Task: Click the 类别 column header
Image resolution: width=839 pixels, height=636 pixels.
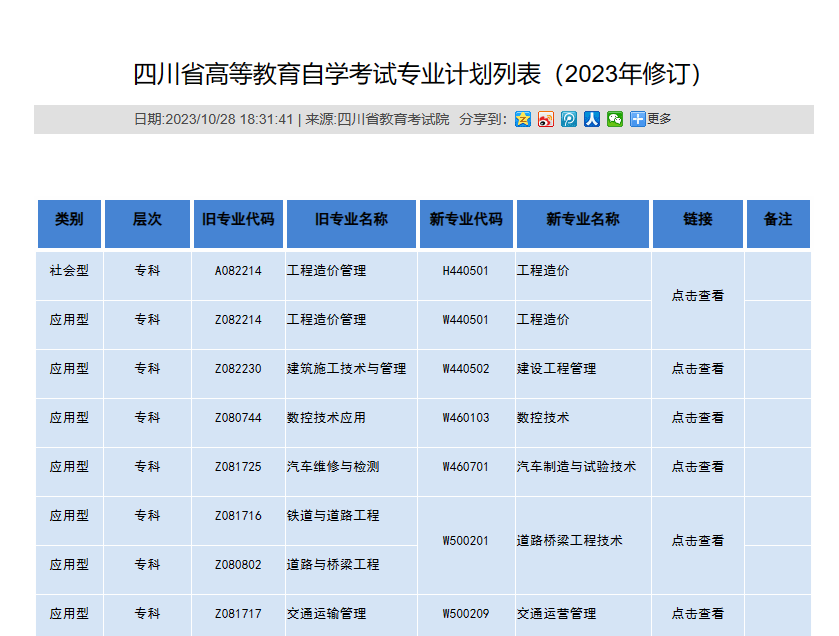Action: click(x=69, y=219)
